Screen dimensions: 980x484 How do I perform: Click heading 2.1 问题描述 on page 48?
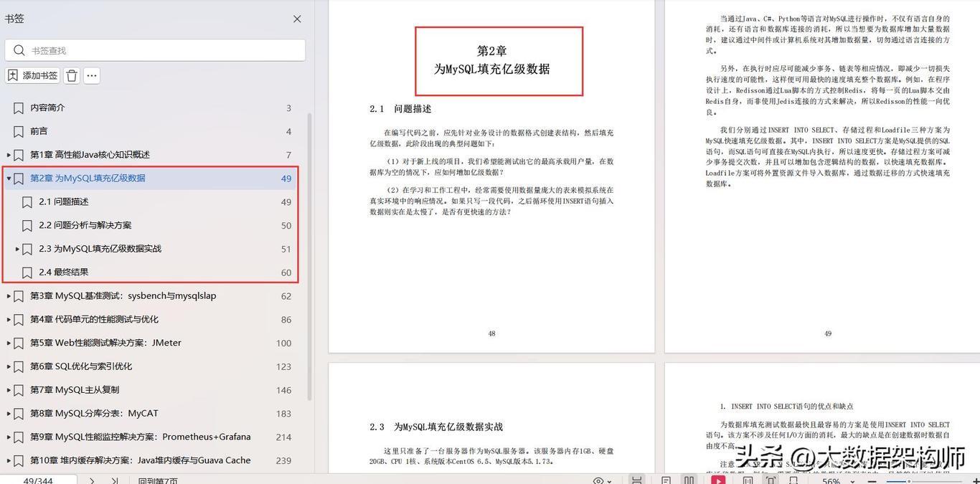(400, 109)
